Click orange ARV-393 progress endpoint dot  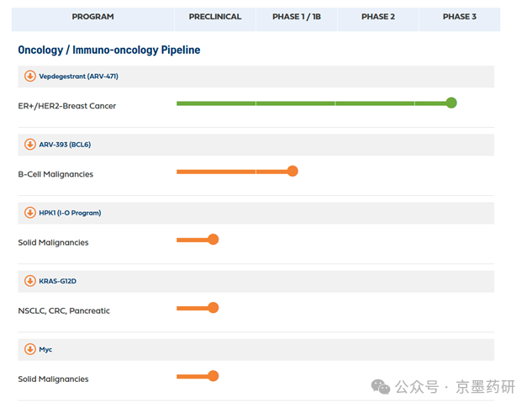click(292, 171)
